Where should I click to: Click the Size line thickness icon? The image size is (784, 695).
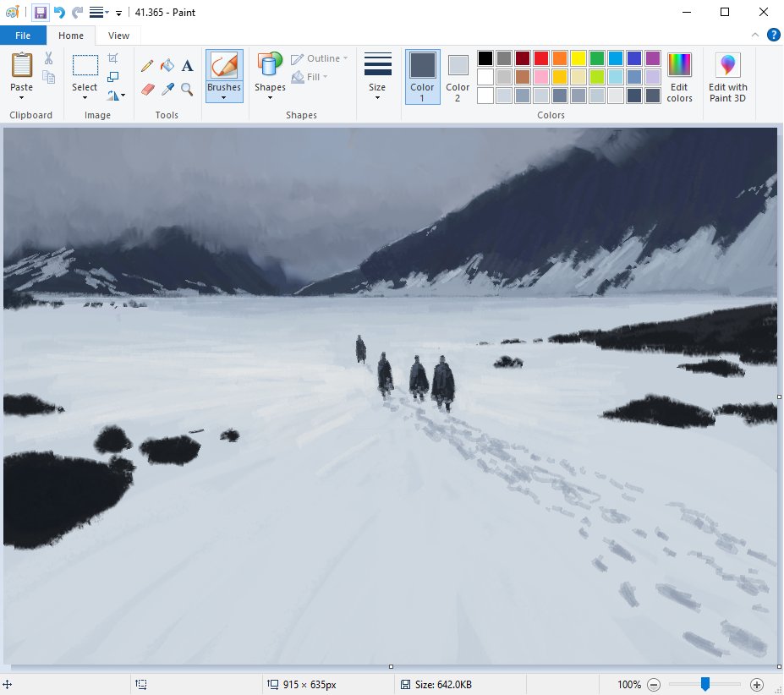coord(377,65)
